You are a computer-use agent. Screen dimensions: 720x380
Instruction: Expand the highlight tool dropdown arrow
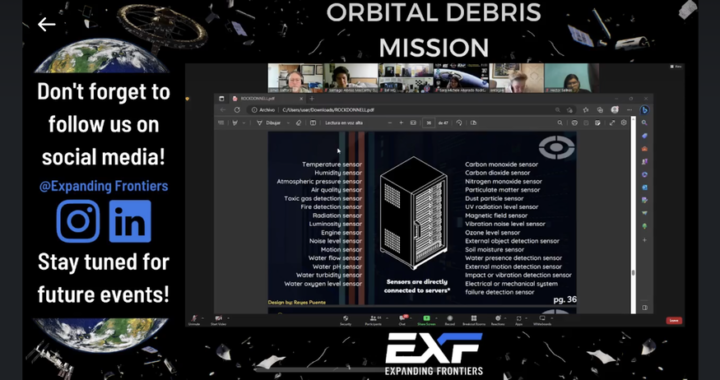pyautogui.click(x=244, y=123)
